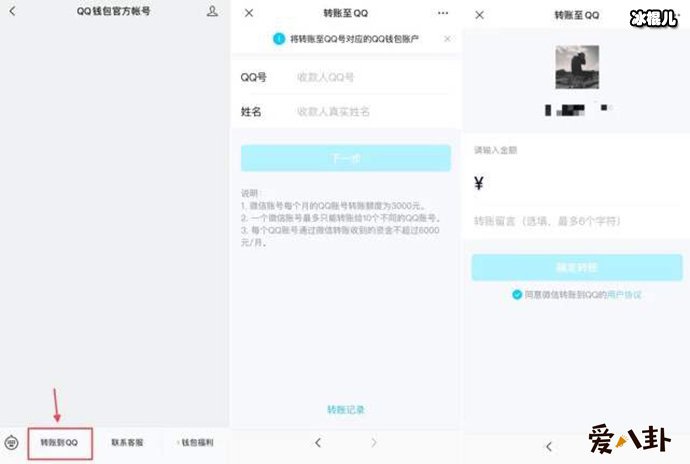Viewport: 690px width, 464px height.
Task: Select the transfer limit note about 3000元
Action: [334, 206]
